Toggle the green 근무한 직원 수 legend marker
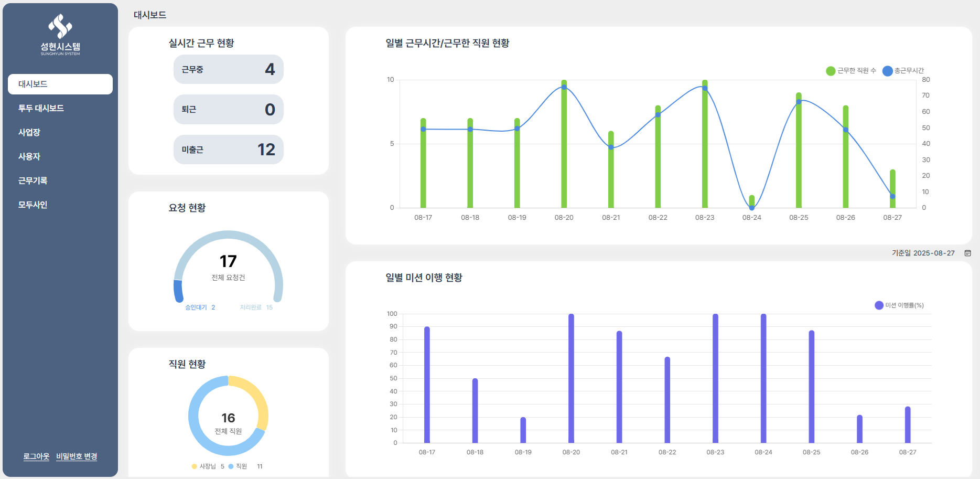This screenshot has height=479, width=980. [831, 71]
